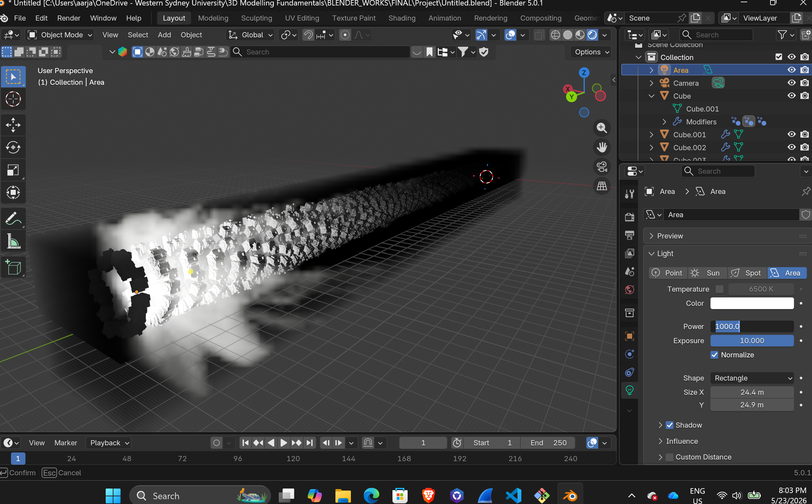Jump to the timeline end frame

[x=310, y=443]
